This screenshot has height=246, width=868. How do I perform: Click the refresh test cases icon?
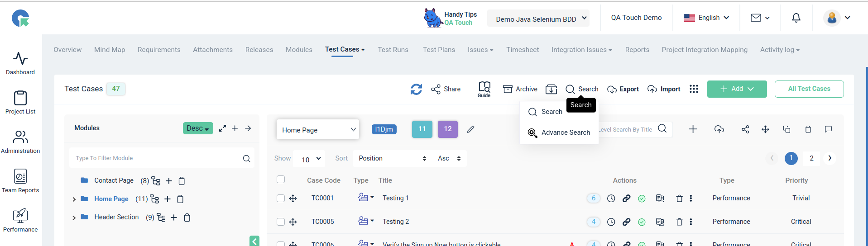tap(416, 89)
